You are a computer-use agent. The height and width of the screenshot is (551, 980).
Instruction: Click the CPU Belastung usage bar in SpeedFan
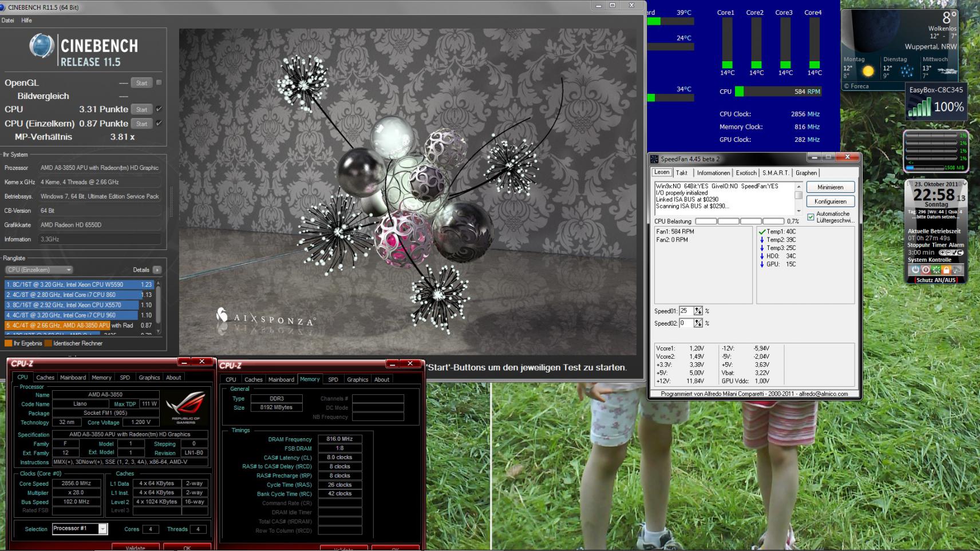coord(740,221)
